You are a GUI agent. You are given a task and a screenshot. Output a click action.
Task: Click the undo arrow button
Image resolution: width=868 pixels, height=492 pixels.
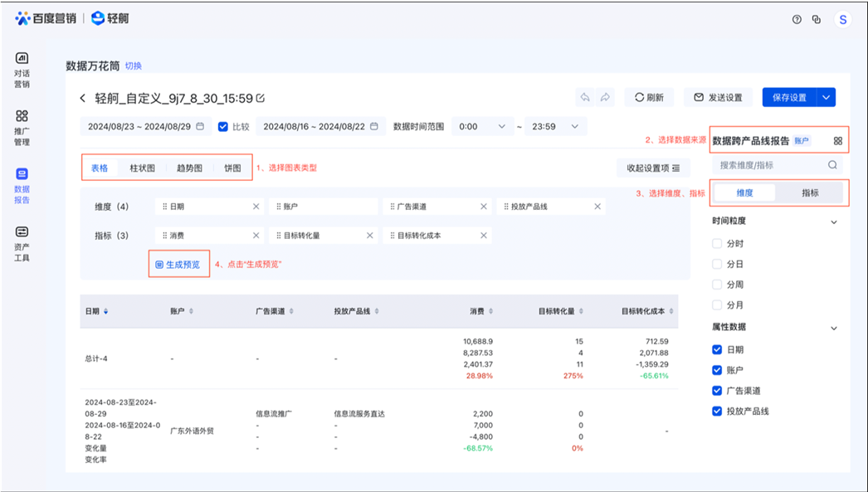click(585, 97)
